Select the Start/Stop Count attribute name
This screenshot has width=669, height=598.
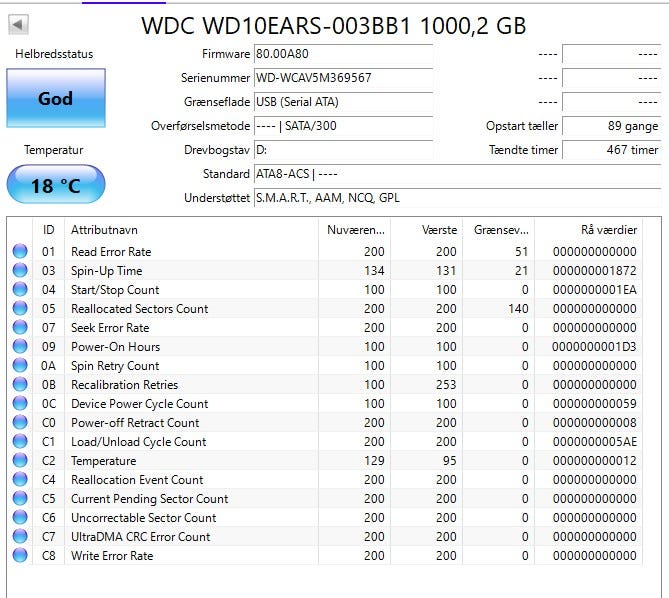[115, 290]
